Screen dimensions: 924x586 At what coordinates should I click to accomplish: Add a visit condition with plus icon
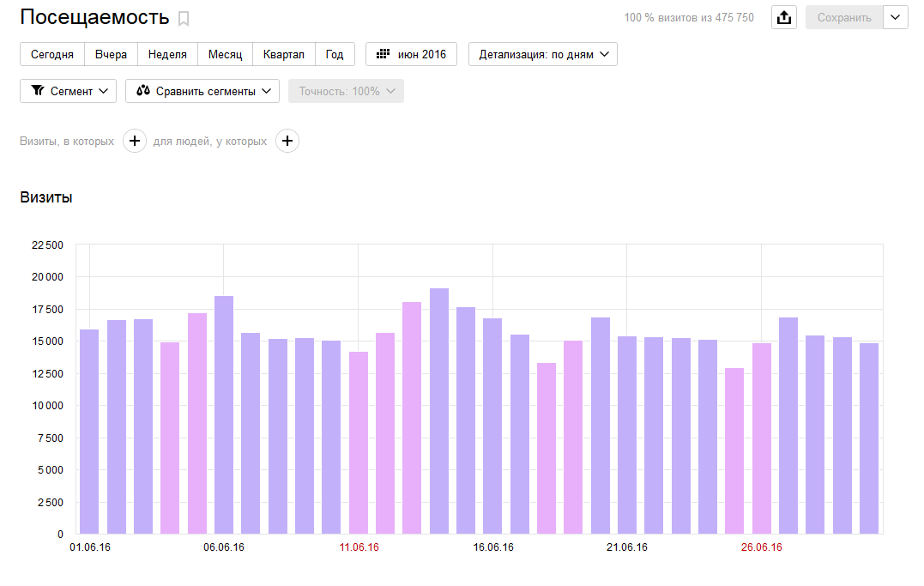click(x=135, y=142)
